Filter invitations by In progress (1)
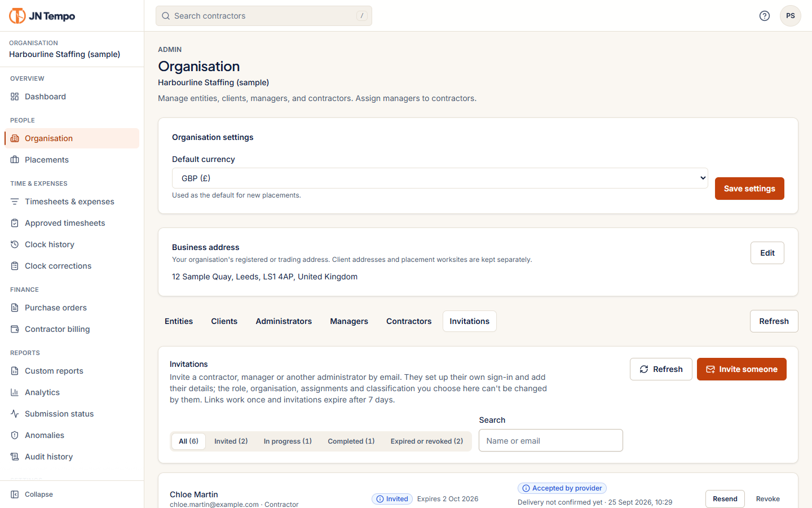This screenshot has height=508, width=812. click(288, 441)
